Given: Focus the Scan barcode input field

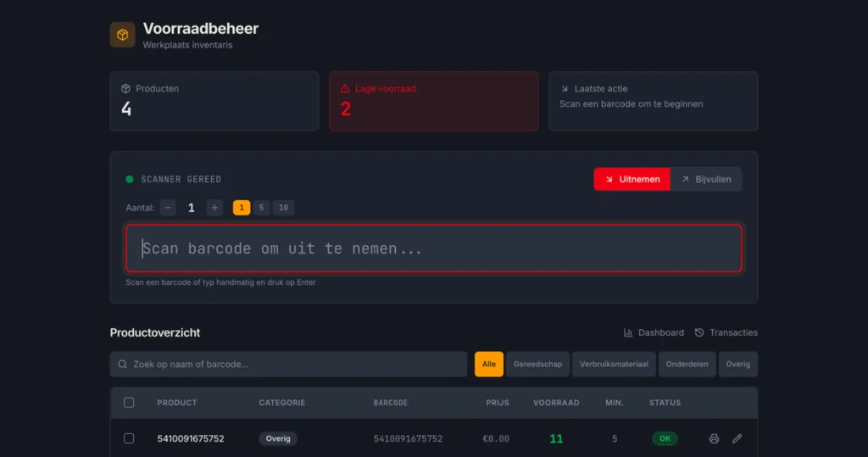Looking at the screenshot, I should click(x=434, y=248).
